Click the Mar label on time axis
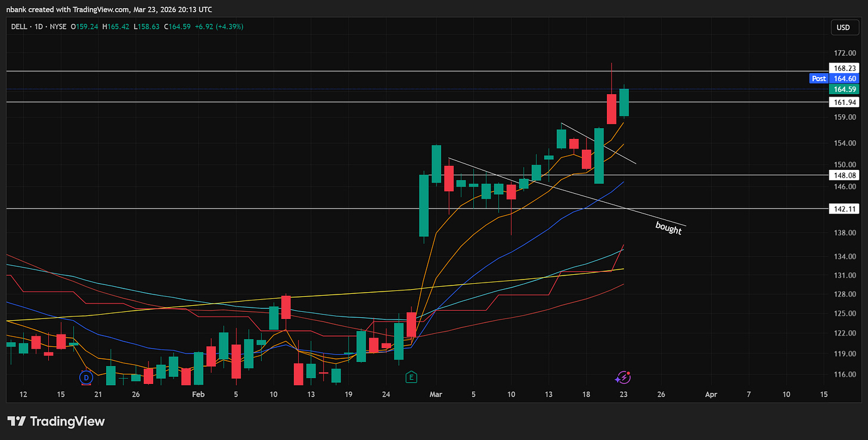 pyautogui.click(x=436, y=395)
